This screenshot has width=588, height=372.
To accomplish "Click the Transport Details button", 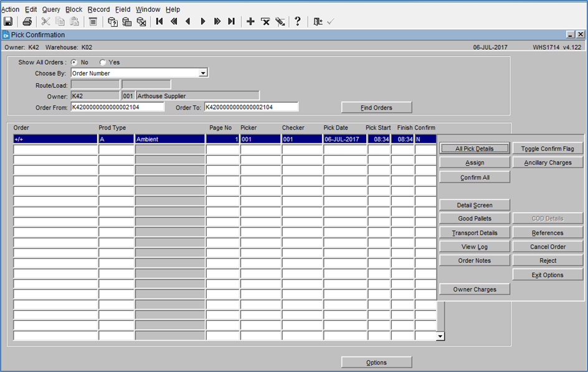I will click(x=475, y=233).
